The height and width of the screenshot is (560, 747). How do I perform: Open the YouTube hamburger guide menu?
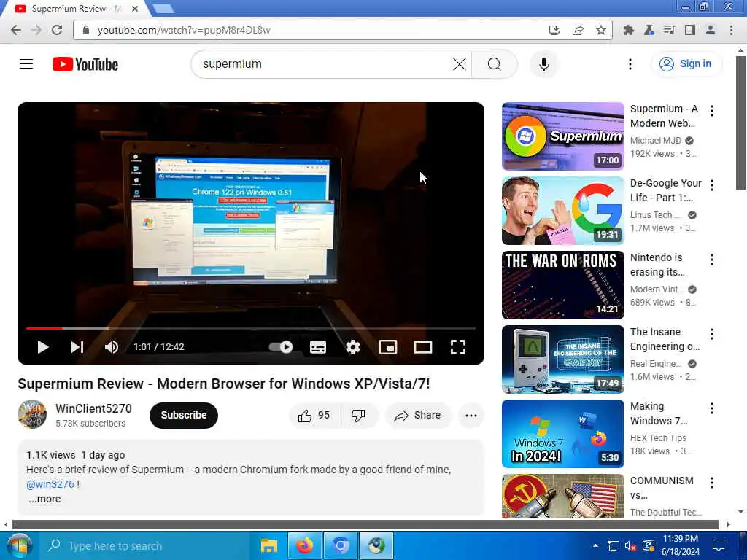(x=26, y=64)
